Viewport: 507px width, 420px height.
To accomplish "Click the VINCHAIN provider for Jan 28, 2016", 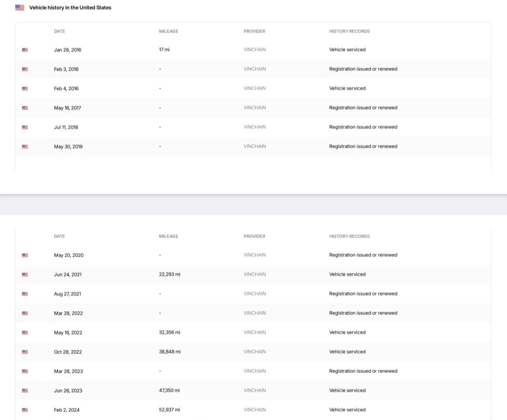I will (x=255, y=50).
